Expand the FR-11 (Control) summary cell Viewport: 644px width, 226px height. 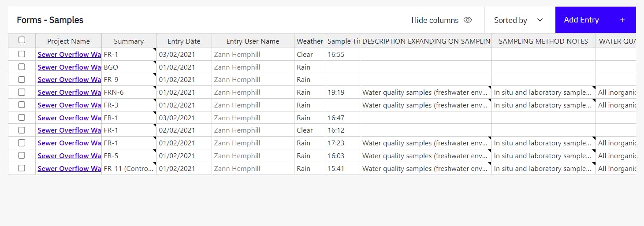(129, 168)
